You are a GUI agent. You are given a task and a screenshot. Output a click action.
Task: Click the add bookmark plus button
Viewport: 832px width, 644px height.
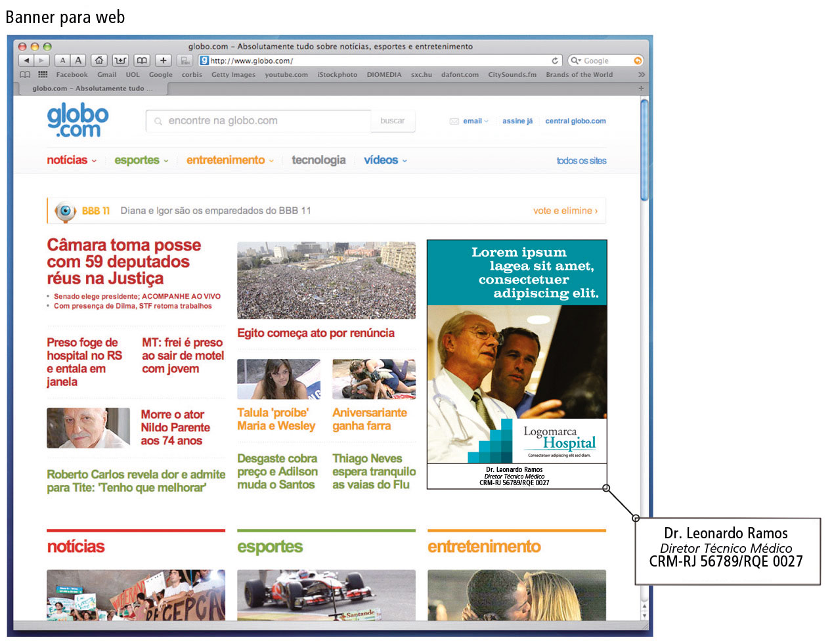(x=163, y=60)
